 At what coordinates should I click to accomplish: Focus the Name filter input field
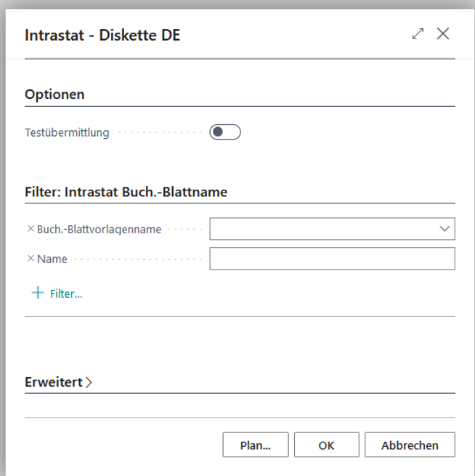click(332, 259)
